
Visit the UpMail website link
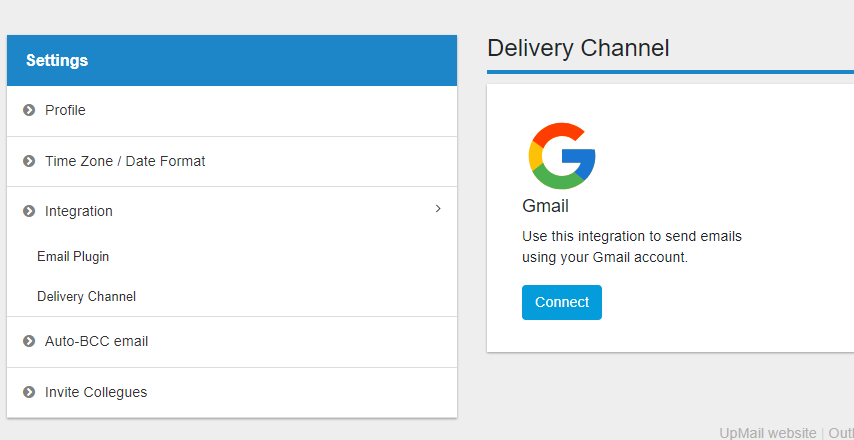pyautogui.click(x=767, y=433)
